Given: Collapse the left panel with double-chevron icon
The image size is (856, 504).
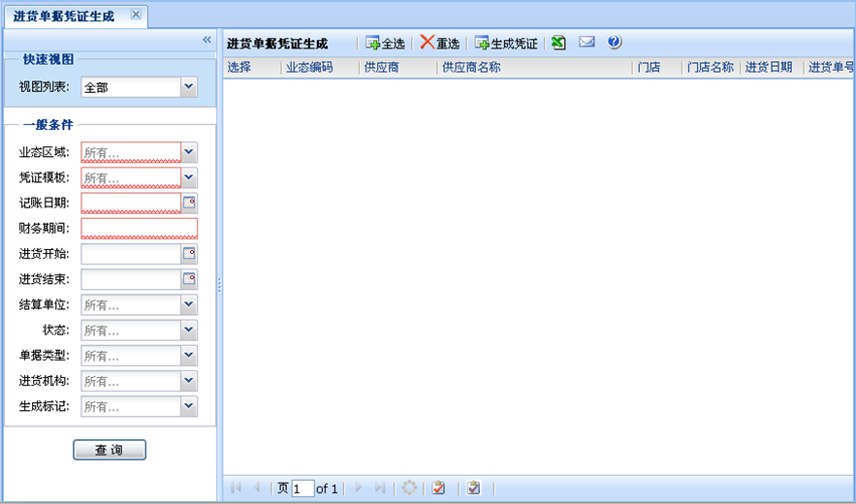Looking at the screenshot, I should [x=206, y=40].
